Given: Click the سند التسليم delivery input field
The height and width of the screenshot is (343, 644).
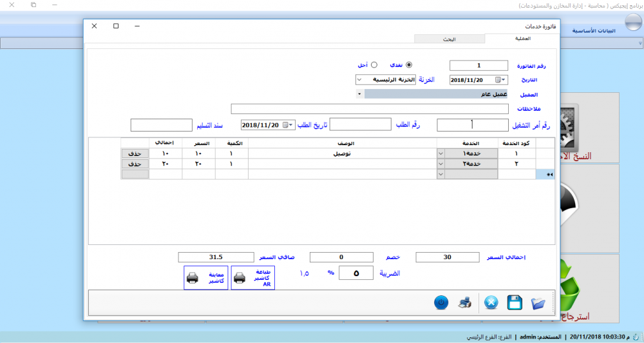Looking at the screenshot, I should (x=162, y=125).
